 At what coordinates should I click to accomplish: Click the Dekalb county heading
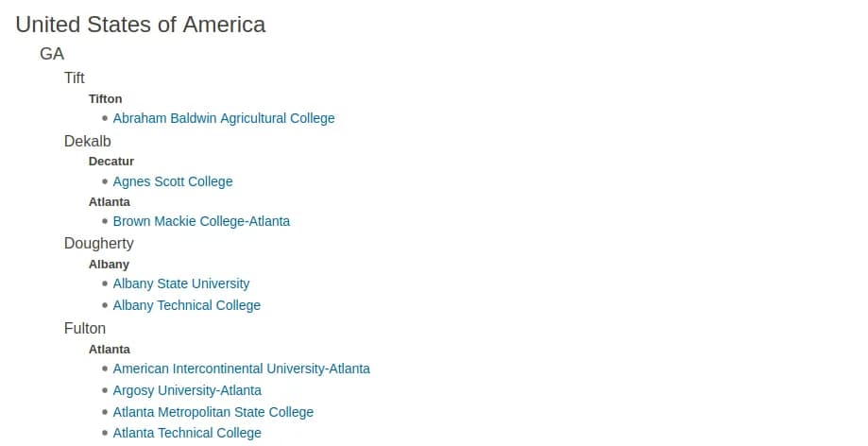[88, 141]
